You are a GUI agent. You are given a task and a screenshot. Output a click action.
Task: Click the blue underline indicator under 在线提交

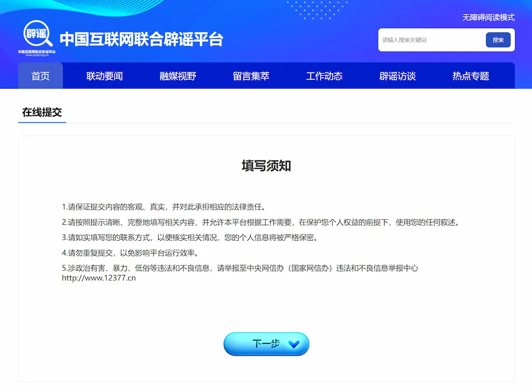click(42, 123)
